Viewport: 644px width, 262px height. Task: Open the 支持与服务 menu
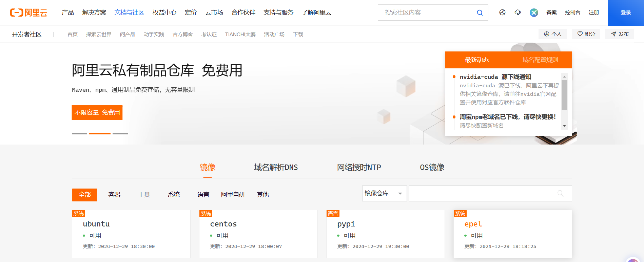coord(278,13)
